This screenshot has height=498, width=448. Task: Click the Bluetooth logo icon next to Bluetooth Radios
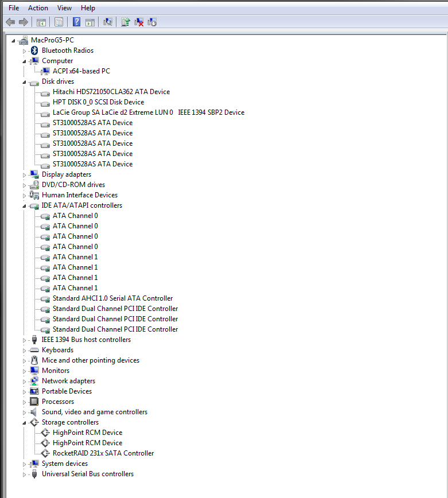click(x=34, y=50)
